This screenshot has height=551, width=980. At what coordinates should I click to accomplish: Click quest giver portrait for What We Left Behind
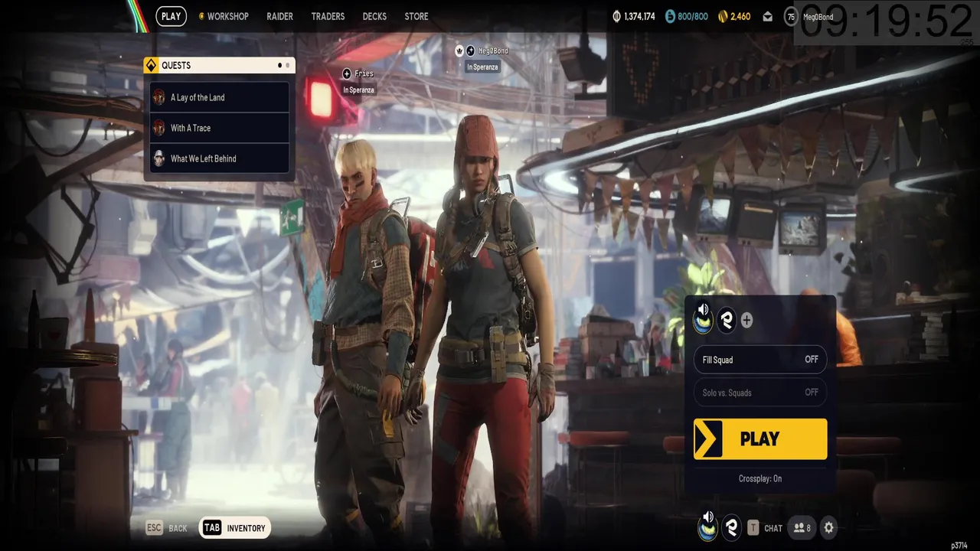pos(159,158)
